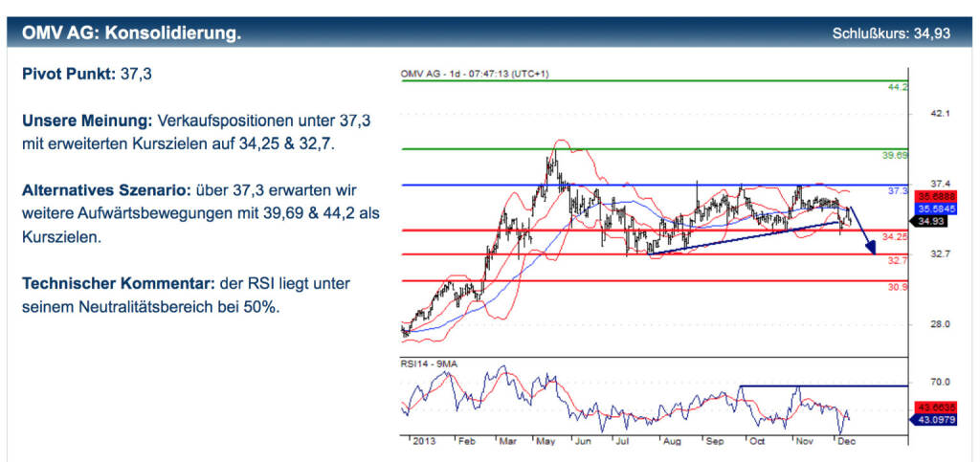This screenshot has width=980, height=462.
Task: Click the 'Unsere Meinung:' heading
Action: (87, 121)
